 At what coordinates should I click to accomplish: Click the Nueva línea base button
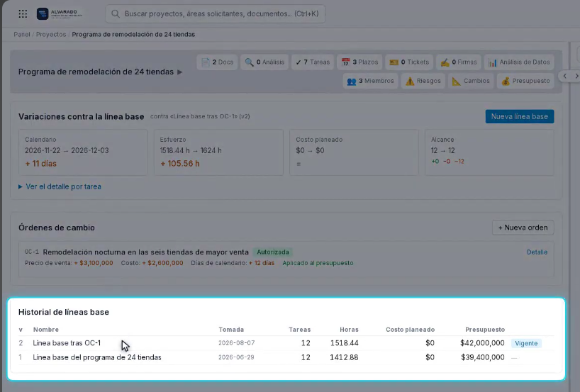(x=519, y=116)
